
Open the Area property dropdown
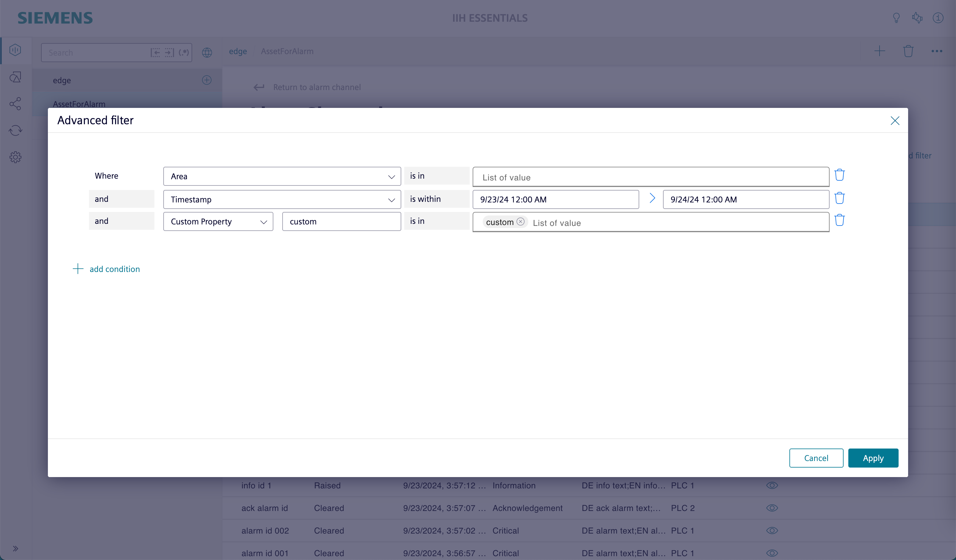point(282,176)
